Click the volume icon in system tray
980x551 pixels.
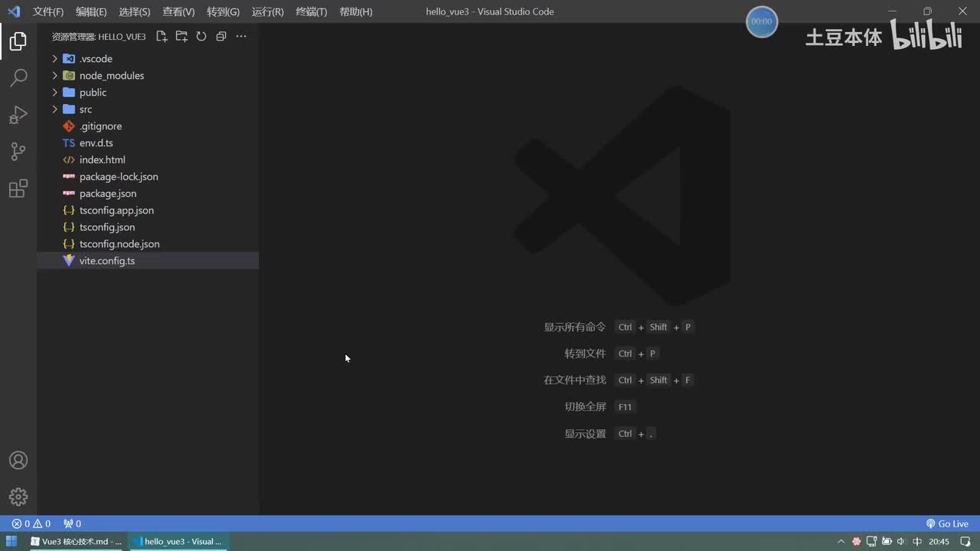pyautogui.click(x=902, y=542)
